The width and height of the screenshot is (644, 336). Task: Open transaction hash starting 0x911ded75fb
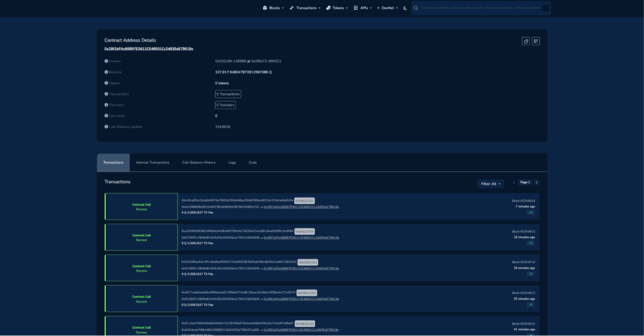coord(237,324)
